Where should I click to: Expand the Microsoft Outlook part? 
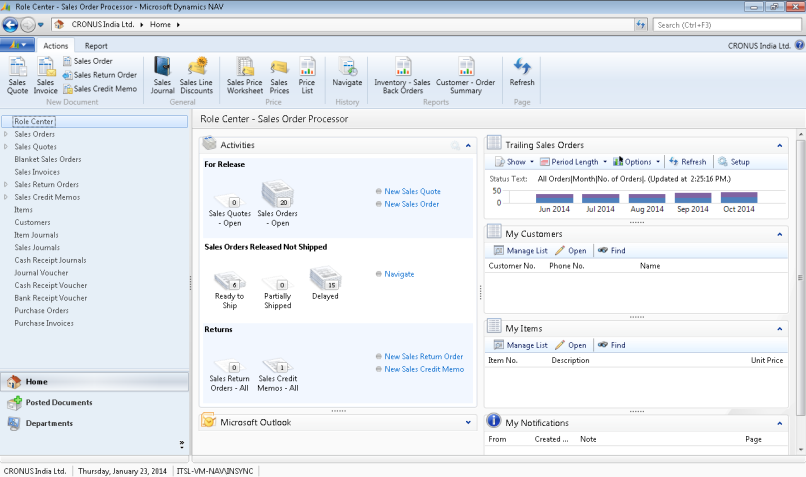click(468, 423)
